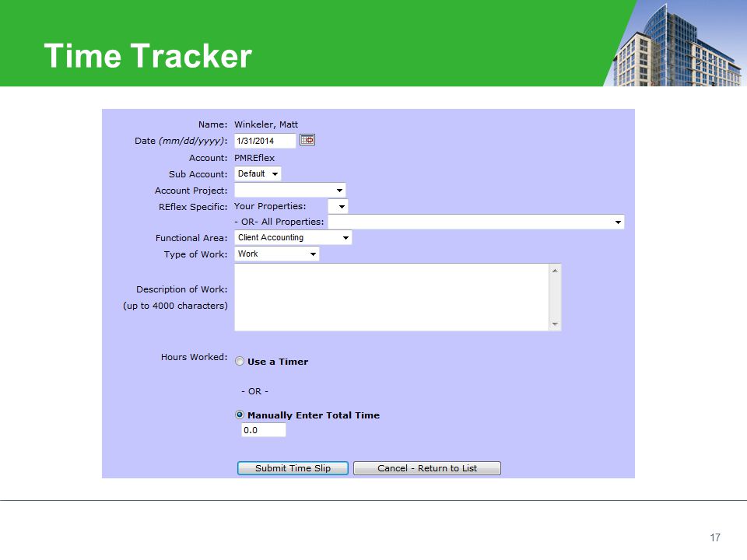Open the Type of Work dropdown
The image size is (747, 560).
(277, 254)
